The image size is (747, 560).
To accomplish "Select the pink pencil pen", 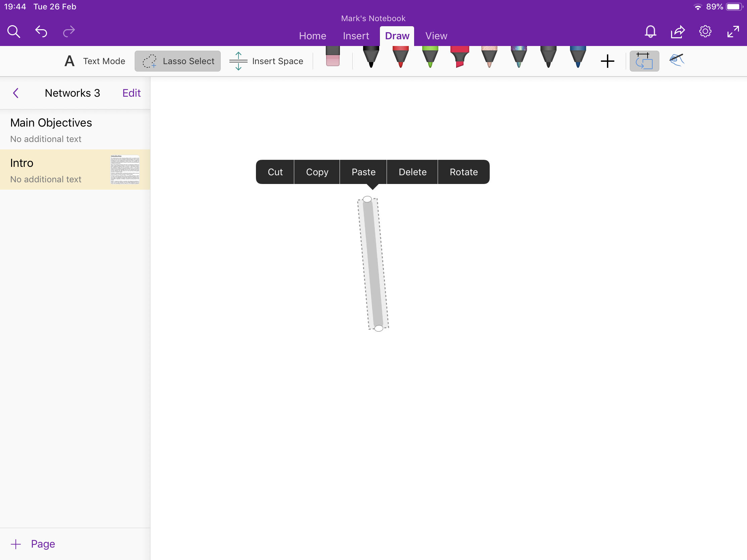I will tap(489, 57).
